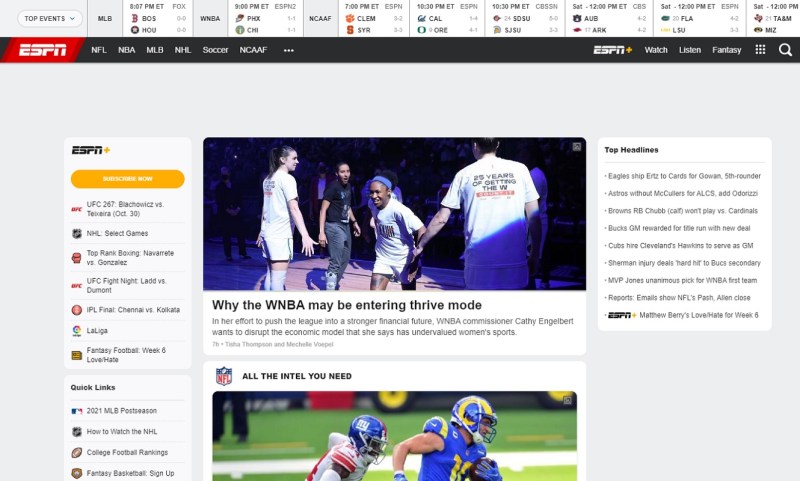This screenshot has height=481, width=800.
Task: Click NHL shield icon beside Select Games
Action: click(77, 234)
